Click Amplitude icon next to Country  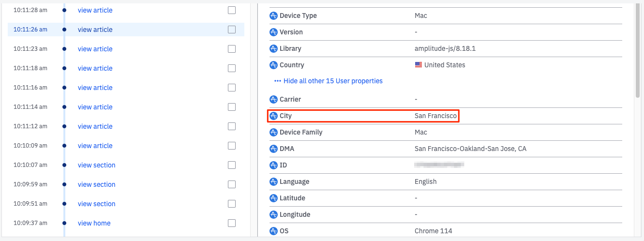pos(274,65)
